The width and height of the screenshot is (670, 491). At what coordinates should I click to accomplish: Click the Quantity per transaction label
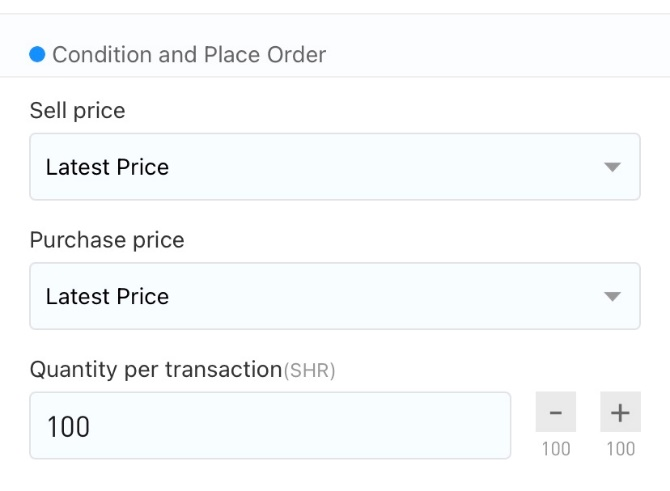point(156,370)
